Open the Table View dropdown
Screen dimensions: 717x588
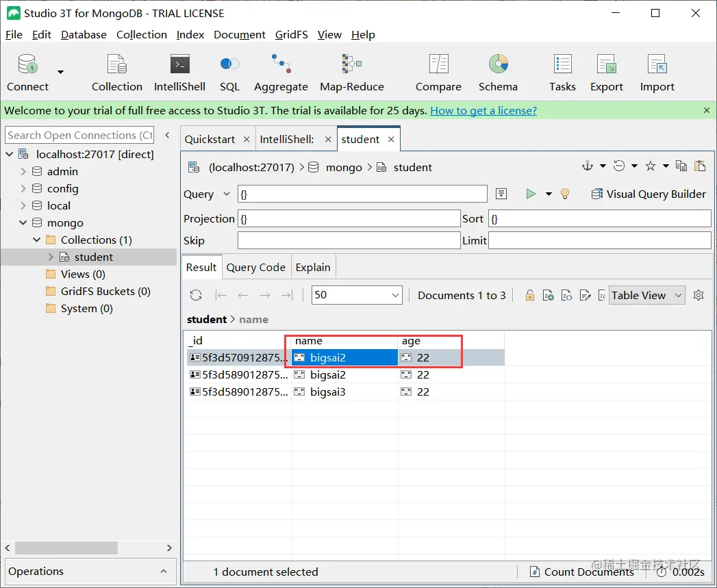tap(646, 296)
